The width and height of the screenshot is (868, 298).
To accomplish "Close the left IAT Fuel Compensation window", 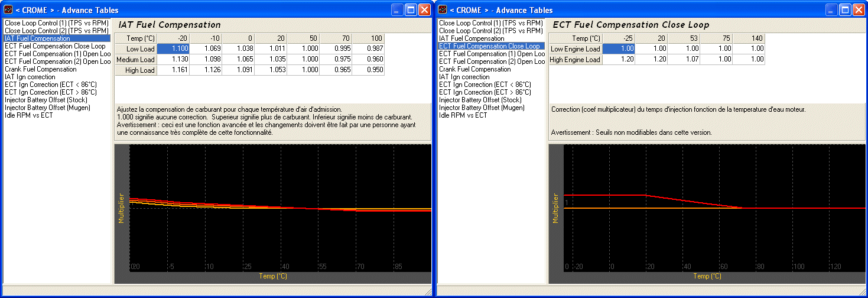I will click(x=424, y=9).
